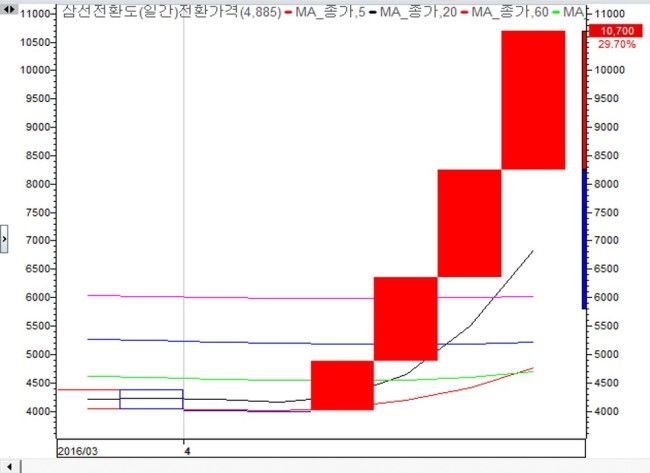Click the green MA legend marker
The height and width of the screenshot is (473, 650).
click(x=556, y=12)
